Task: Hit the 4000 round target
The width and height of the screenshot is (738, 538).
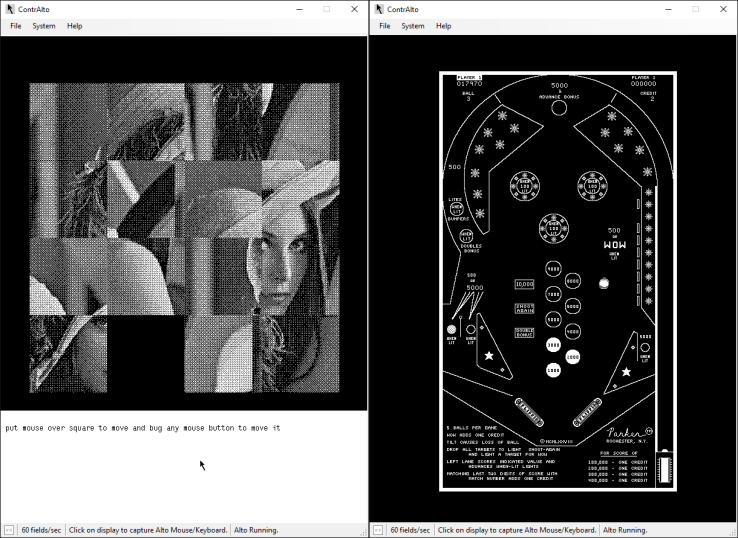Action: coord(572,331)
